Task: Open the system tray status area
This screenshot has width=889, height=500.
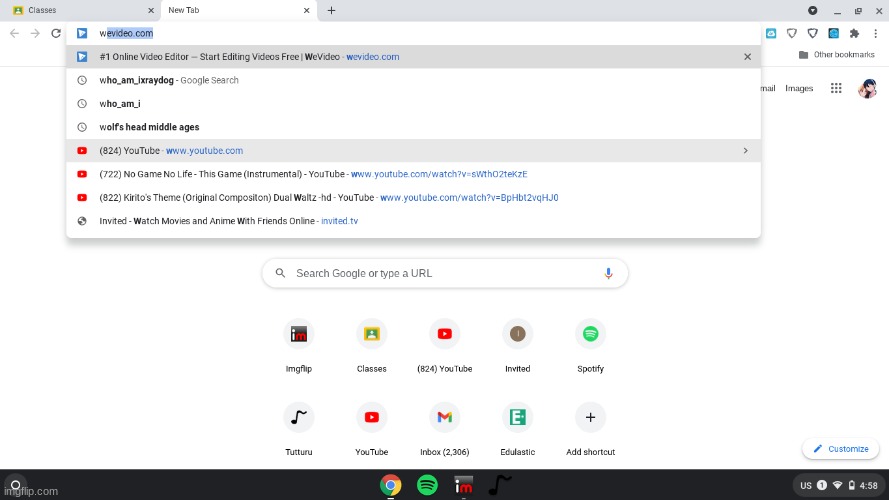Action: coord(838,485)
